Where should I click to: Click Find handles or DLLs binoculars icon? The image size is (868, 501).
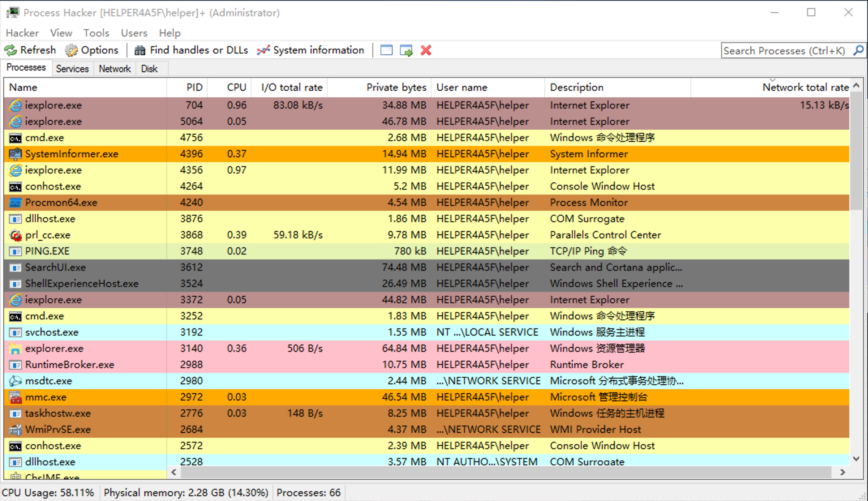140,50
